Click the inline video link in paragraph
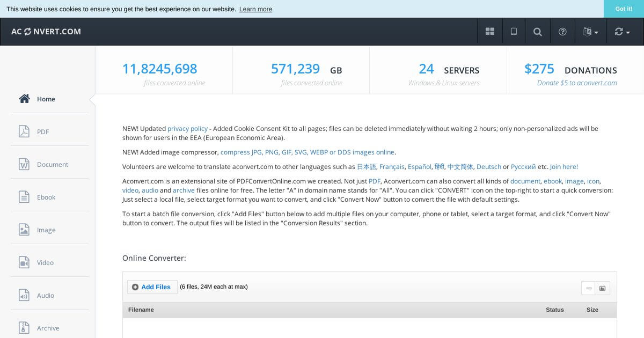 (x=130, y=190)
